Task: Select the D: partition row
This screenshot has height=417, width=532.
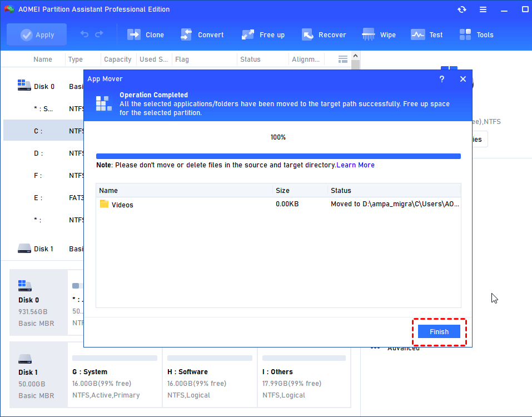Action: tap(43, 153)
